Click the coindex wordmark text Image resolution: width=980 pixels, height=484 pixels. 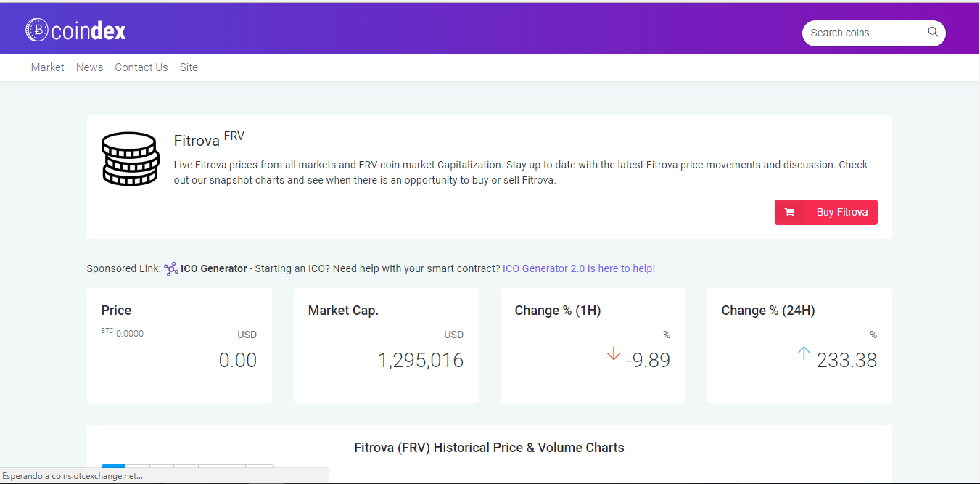88,30
